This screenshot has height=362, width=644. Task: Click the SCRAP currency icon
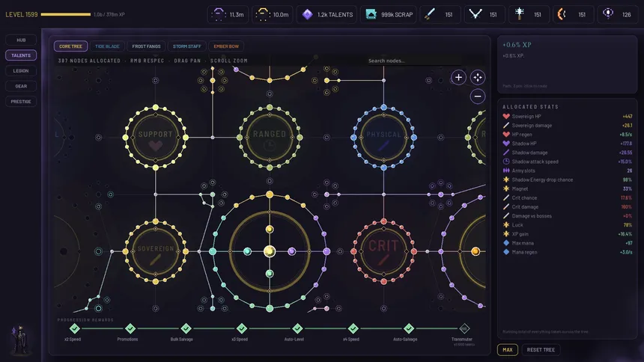(x=371, y=14)
